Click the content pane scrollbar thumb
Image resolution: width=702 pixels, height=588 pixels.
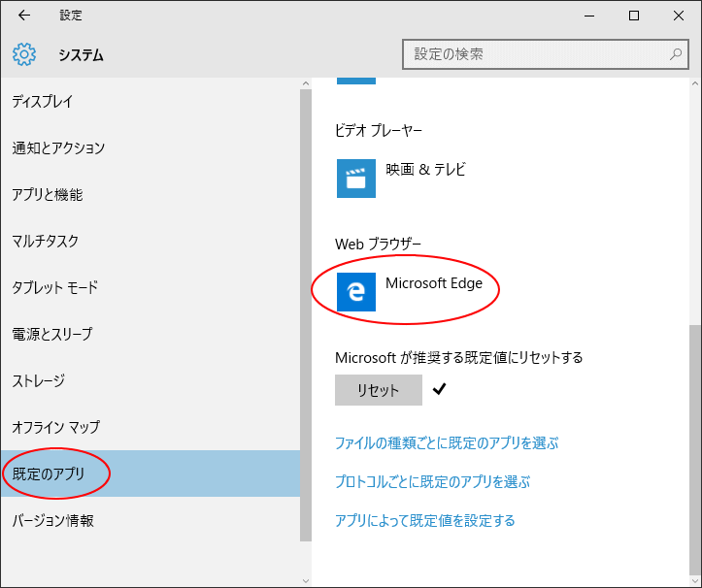pyautogui.click(x=695, y=449)
